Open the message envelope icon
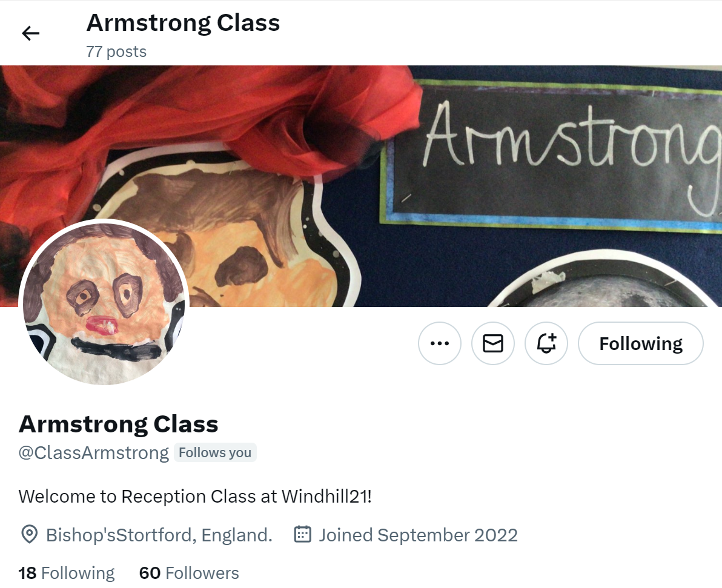Image resolution: width=722 pixels, height=588 pixels. pyautogui.click(x=492, y=343)
